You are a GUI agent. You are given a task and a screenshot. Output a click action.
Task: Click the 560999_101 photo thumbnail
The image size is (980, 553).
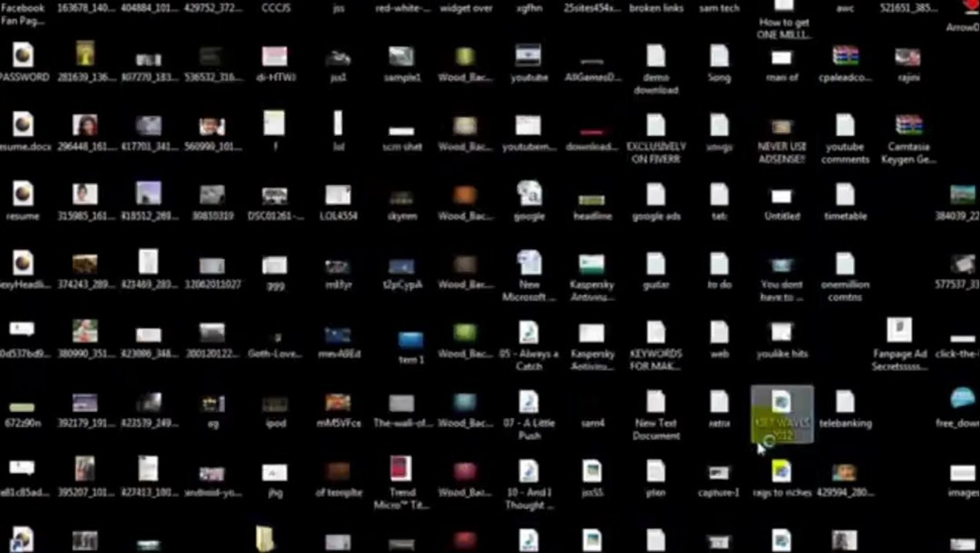pos(212,125)
